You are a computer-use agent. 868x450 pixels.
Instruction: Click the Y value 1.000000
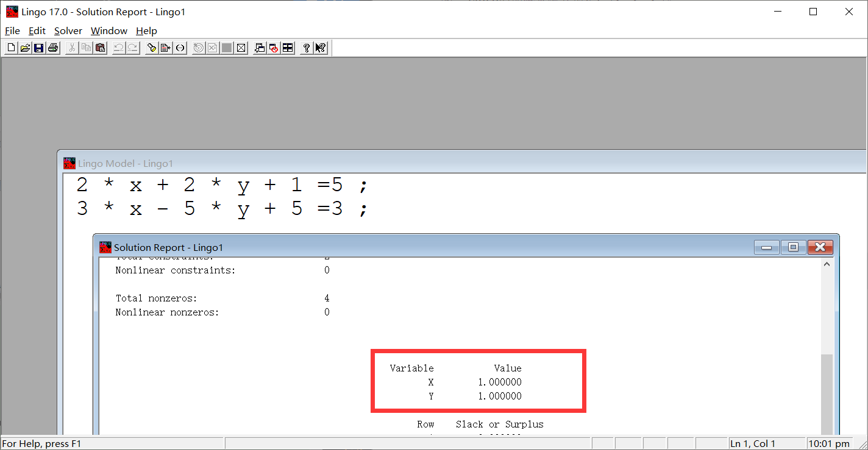[x=500, y=396]
